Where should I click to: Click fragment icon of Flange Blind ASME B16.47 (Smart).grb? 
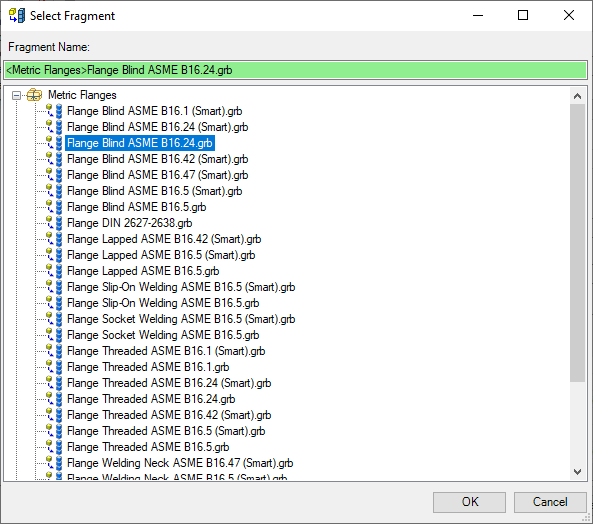(x=54, y=175)
